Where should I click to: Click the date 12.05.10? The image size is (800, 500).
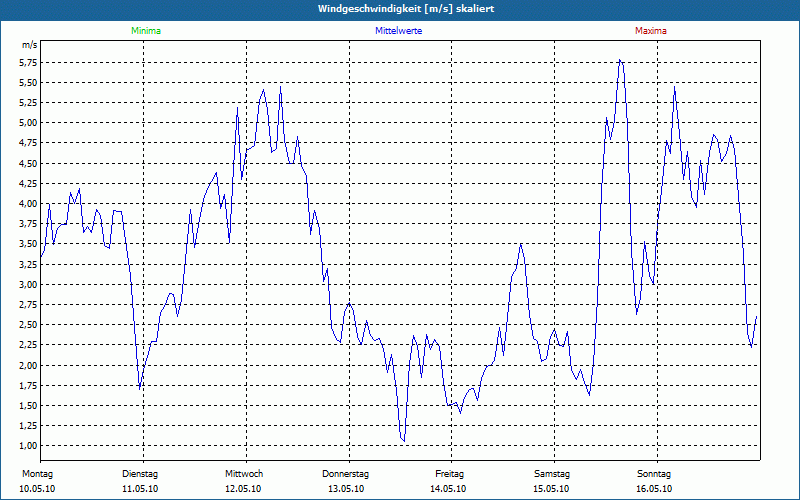[x=243, y=489]
